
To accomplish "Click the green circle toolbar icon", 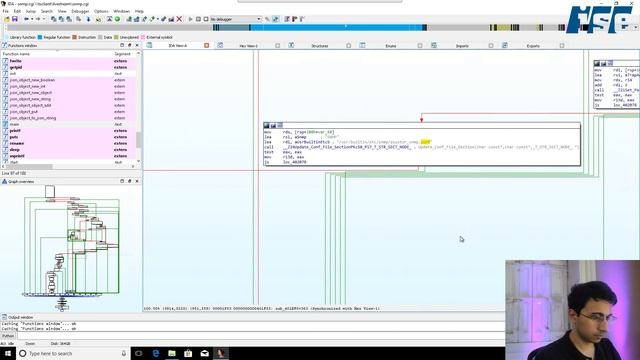I will pos(118,19).
